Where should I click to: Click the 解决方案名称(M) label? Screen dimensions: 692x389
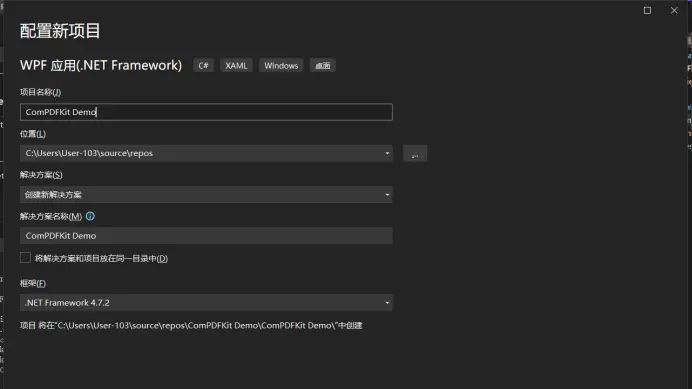tap(51, 216)
